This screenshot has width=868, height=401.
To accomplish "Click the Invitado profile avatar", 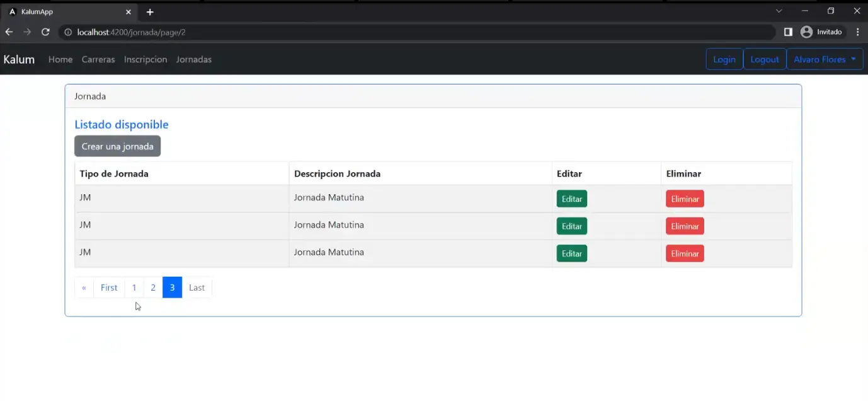I will (806, 32).
